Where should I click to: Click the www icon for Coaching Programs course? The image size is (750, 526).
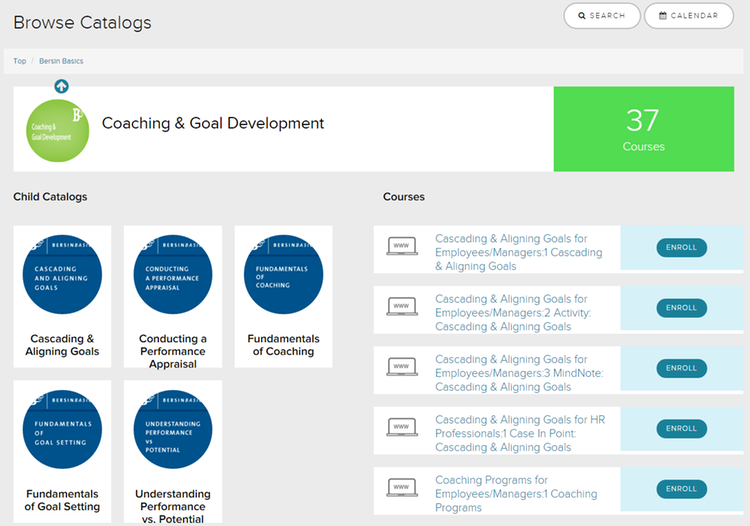(401, 488)
